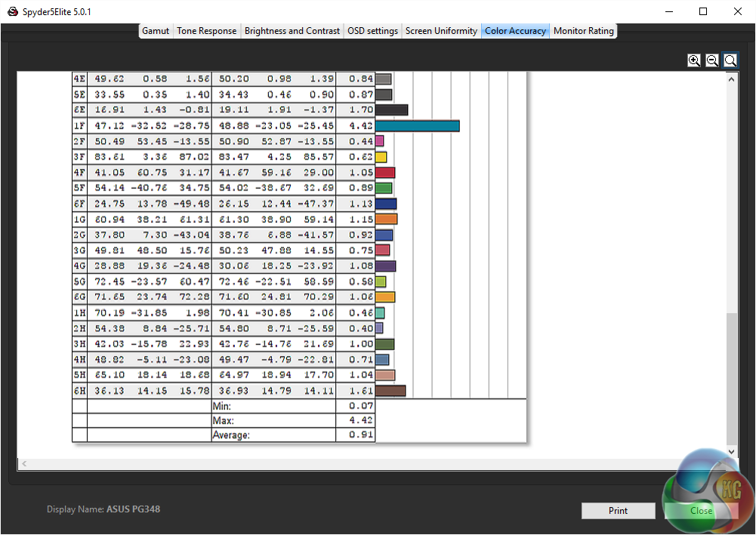Click the row label 1H
The image size is (756, 535).
coord(79,313)
